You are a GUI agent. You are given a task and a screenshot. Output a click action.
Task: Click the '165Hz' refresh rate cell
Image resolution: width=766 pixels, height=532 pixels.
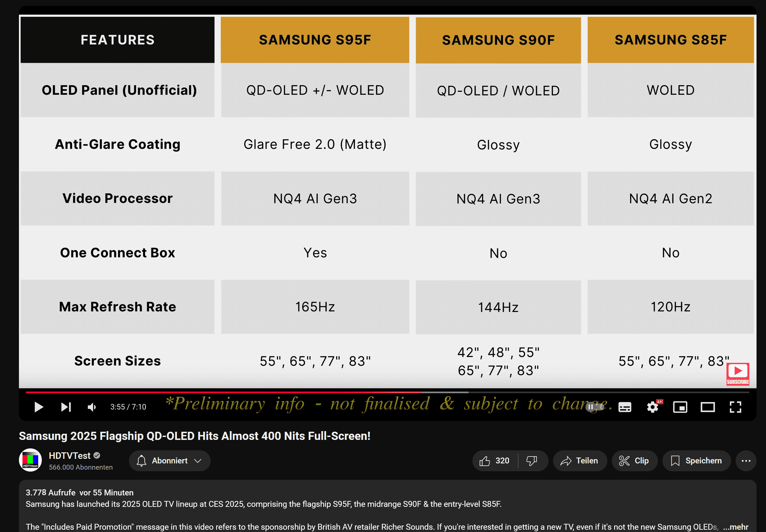[x=315, y=307]
